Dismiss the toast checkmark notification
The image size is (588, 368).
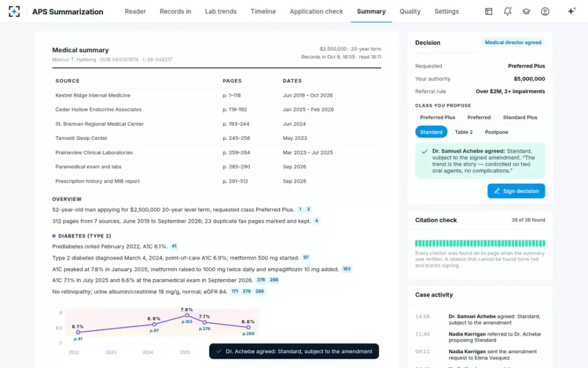(x=219, y=351)
